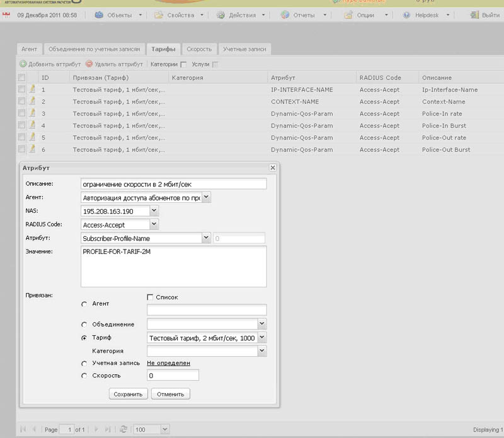
Task: Click the edit pencil icon in row 1
Action: tap(31, 89)
